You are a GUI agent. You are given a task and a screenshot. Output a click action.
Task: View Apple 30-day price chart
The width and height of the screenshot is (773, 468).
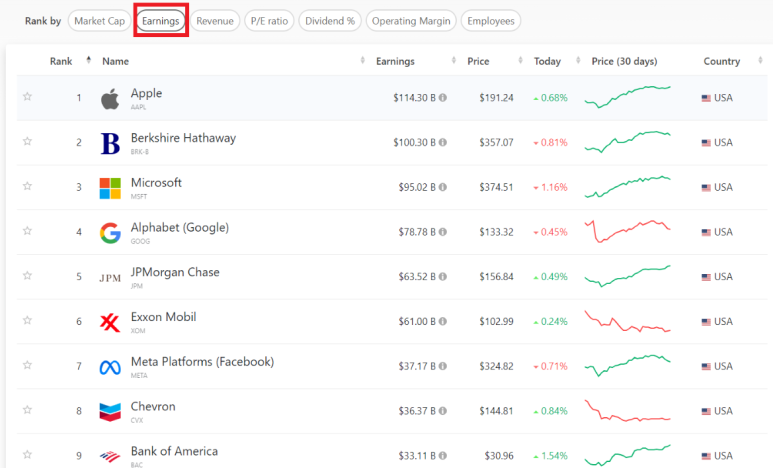628,97
